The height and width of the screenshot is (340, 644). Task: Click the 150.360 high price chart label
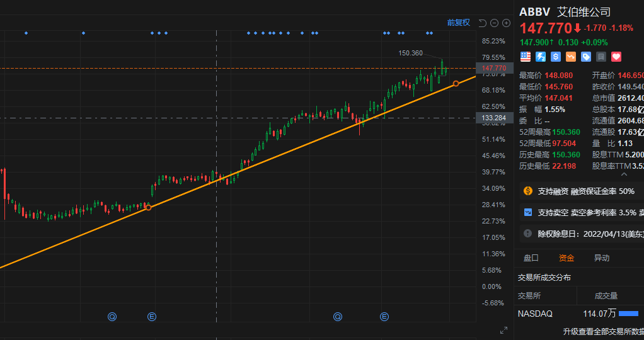click(410, 53)
